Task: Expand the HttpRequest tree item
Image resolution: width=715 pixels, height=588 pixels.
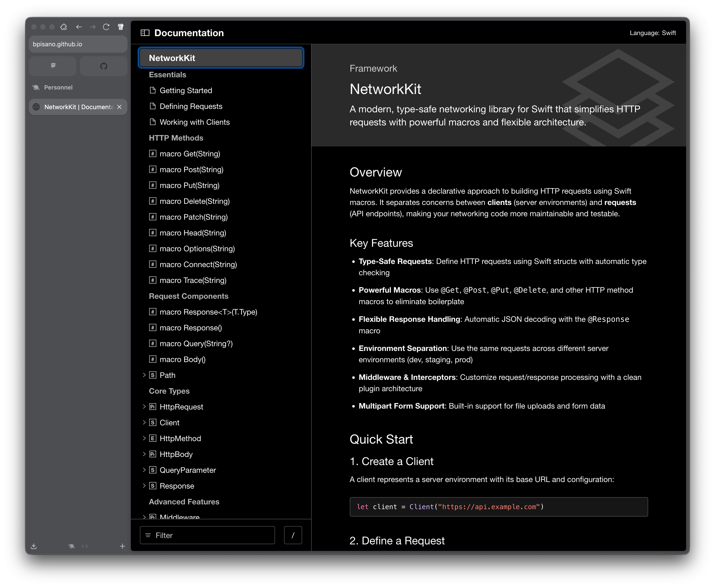Action: pyautogui.click(x=144, y=407)
